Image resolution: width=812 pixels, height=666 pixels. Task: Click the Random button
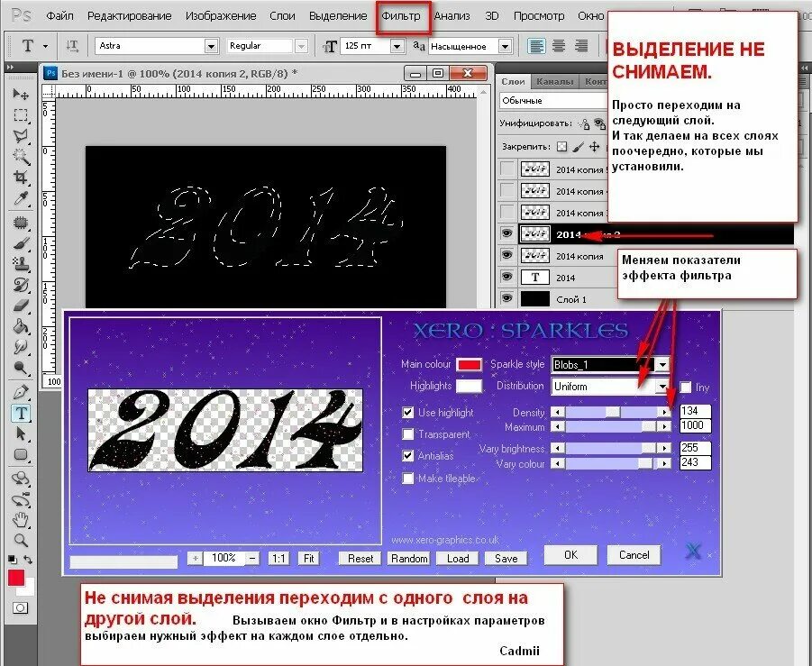pos(409,558)
